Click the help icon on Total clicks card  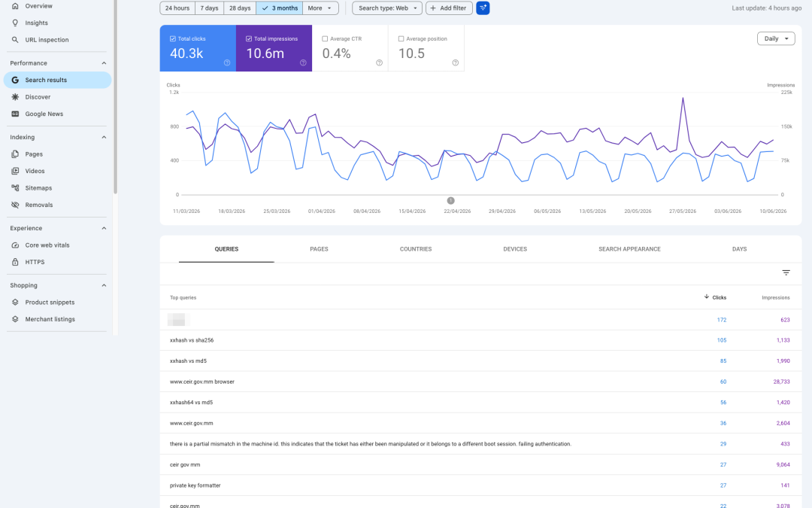point(227,62)
